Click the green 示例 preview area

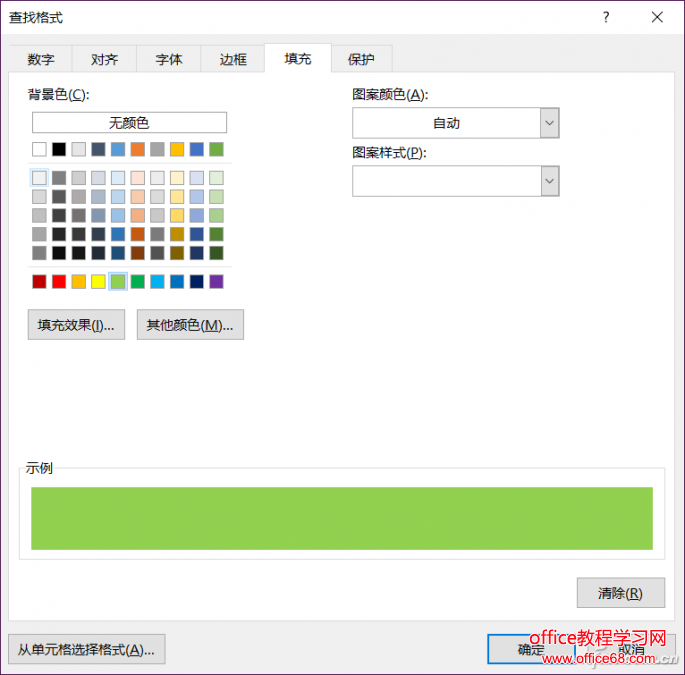click(x=342, y=518)
